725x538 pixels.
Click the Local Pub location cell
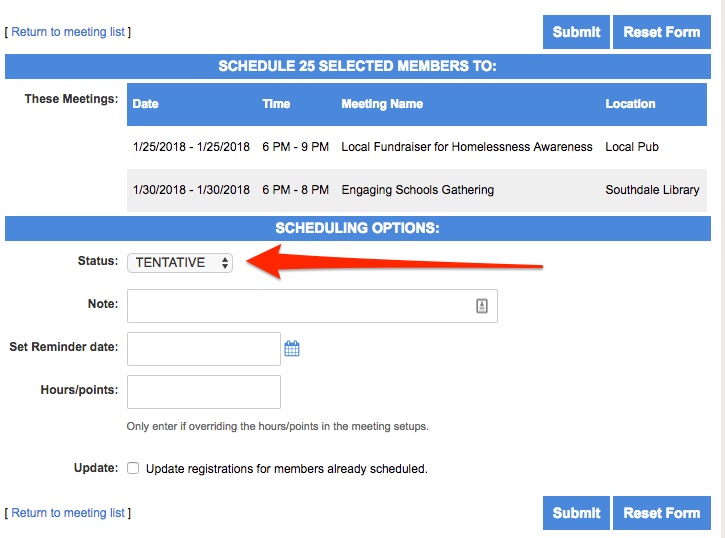tap(632, 147)
